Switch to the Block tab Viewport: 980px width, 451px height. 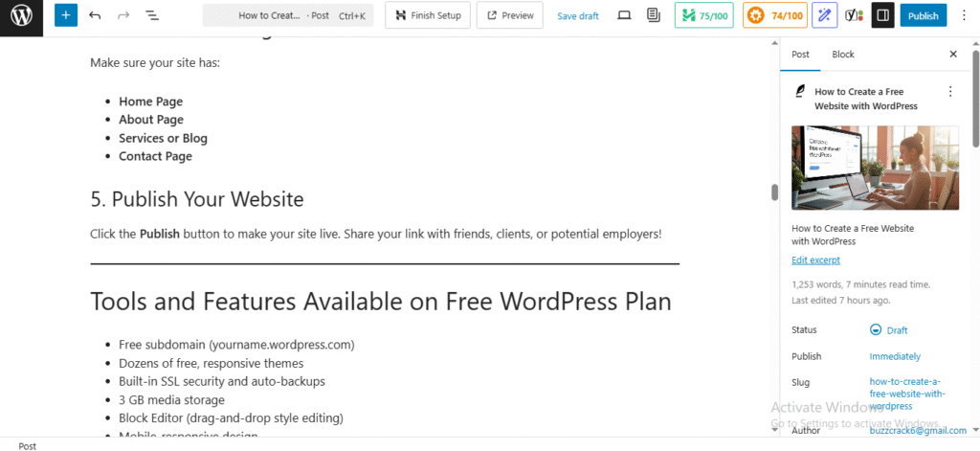(x=842, y=55)
